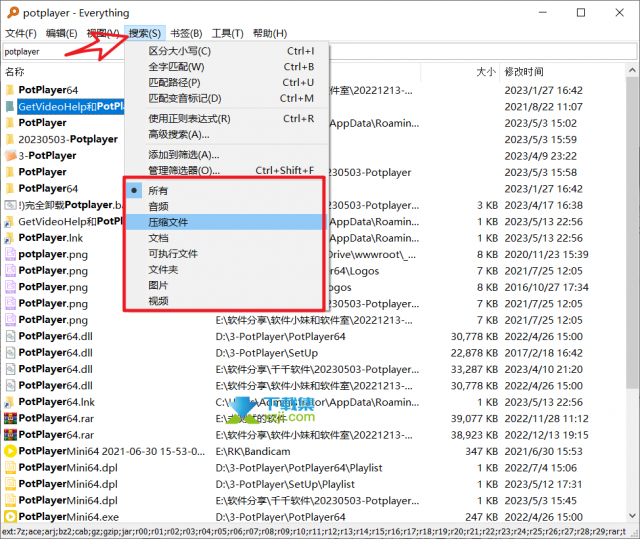Open the 书签(B) menu
Viewport: 640px width, 539px height.
[x=186, y=33]
